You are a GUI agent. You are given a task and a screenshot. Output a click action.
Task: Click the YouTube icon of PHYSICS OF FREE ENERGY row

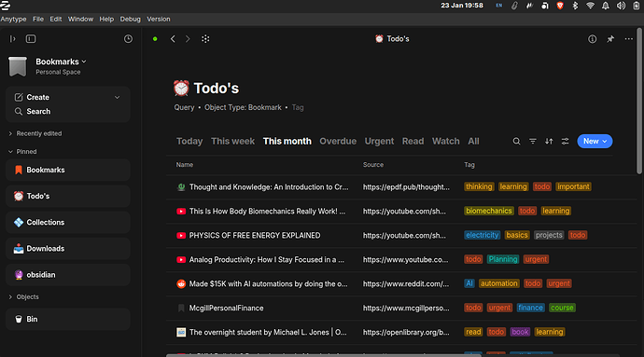(x=181, y=236)
